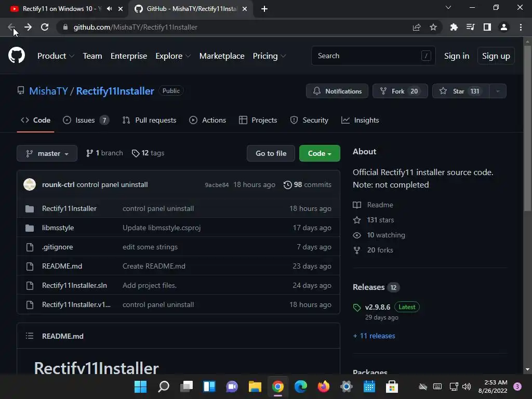
Task: Open the Security tab
Action: tap(309, 120)
